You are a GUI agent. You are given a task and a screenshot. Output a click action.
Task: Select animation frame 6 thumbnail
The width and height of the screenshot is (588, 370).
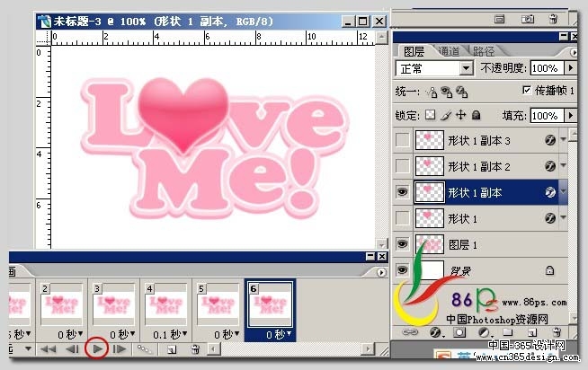270,304
